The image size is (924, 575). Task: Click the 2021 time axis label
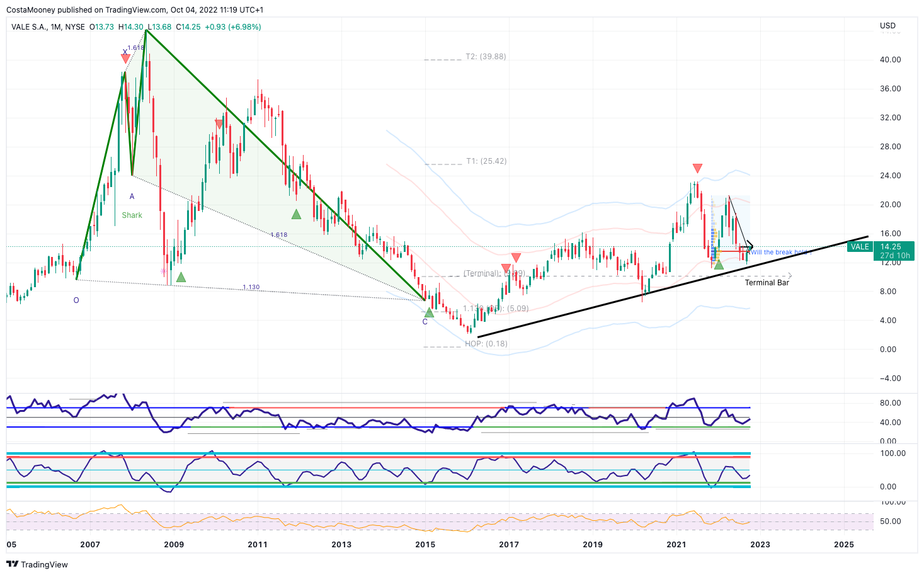tap(676, 545)
